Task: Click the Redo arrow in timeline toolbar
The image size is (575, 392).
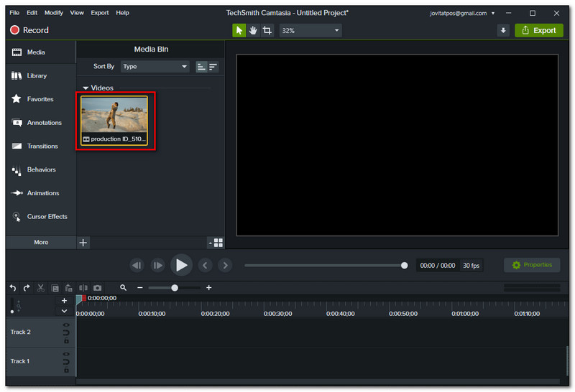Action: (27, 287)
